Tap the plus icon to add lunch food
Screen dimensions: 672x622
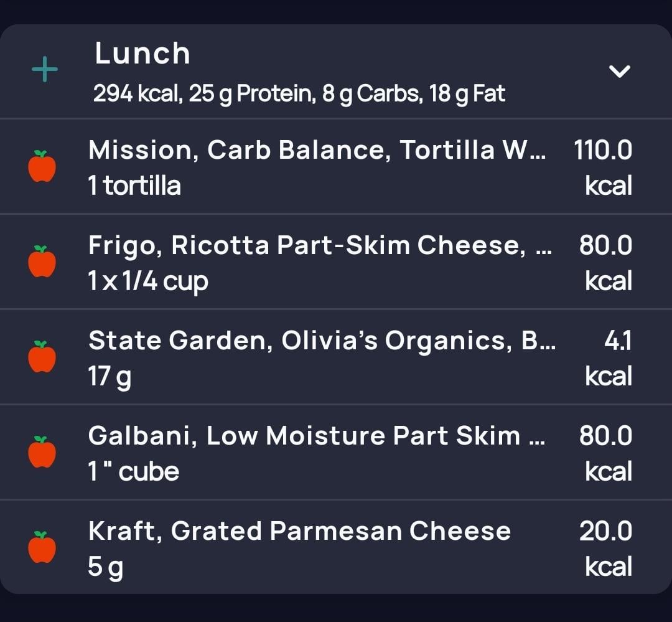45,69
